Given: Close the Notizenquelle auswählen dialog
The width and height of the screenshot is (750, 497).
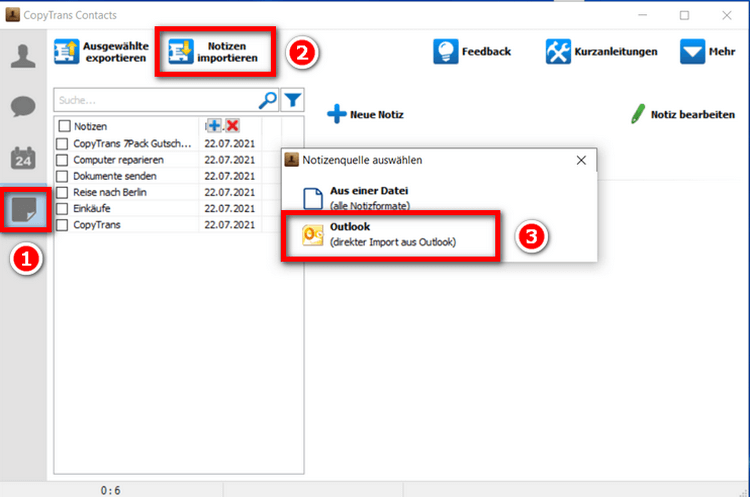Looking at the screenshot, I should pos(581,160).
